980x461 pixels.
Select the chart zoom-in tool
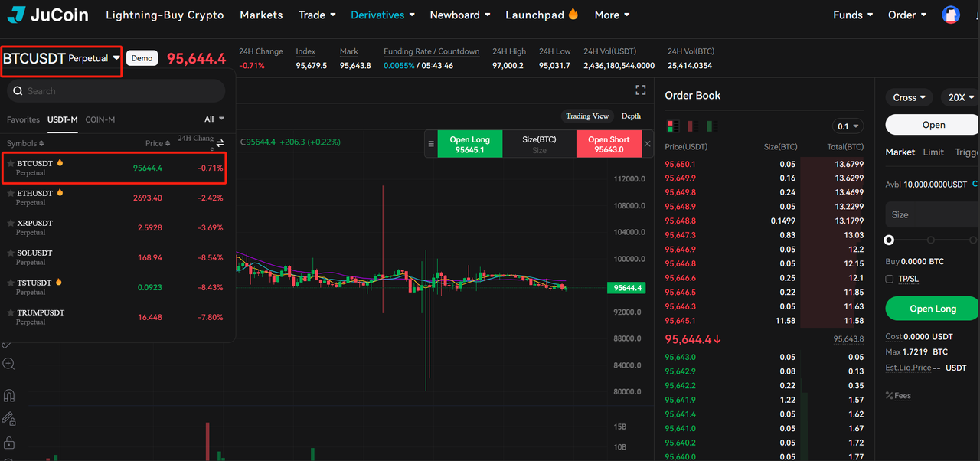(8, 364)
